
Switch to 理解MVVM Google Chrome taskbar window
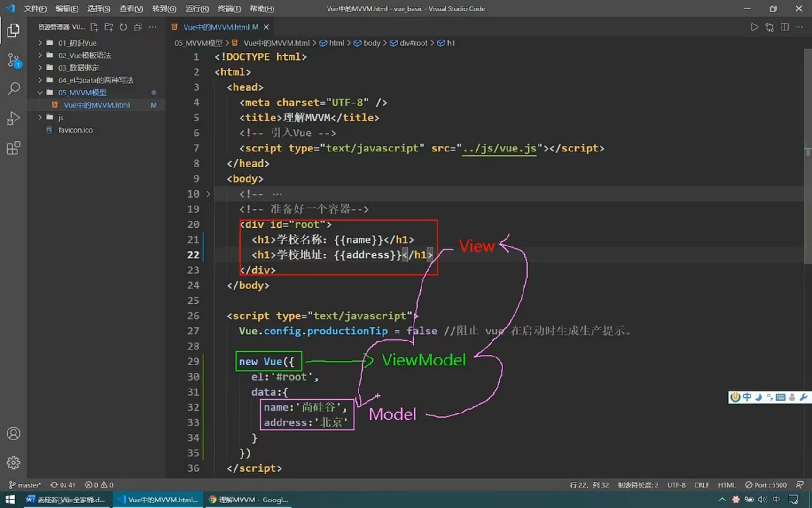click(x=248, y=500)
